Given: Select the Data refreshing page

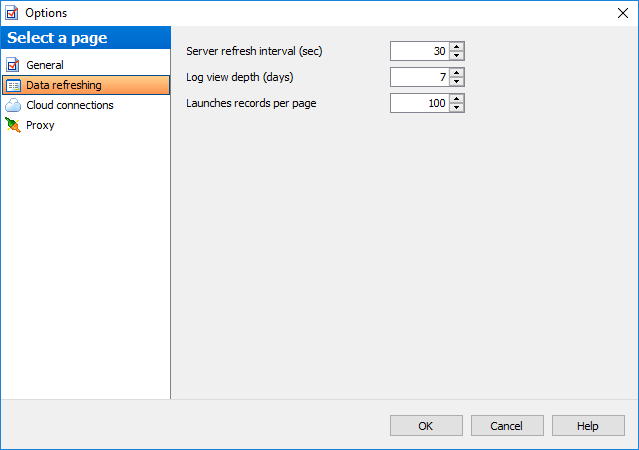Looking at the screenshot, I should pyautogui.click(x=63, y=85).
